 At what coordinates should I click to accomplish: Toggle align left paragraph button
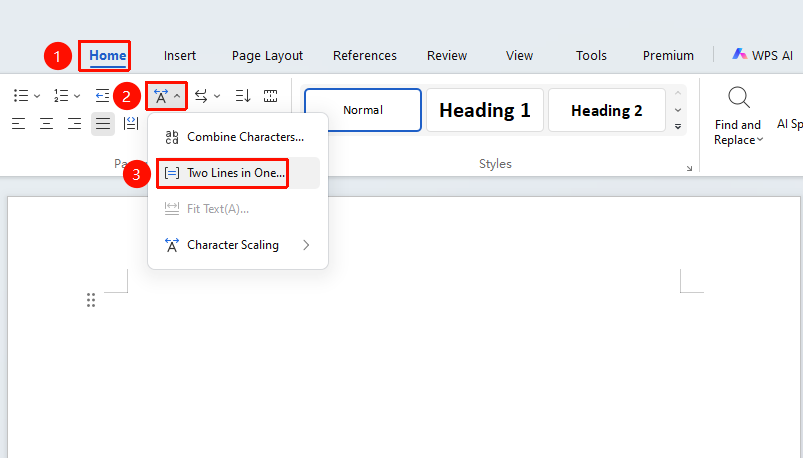(x=18, y=123)
